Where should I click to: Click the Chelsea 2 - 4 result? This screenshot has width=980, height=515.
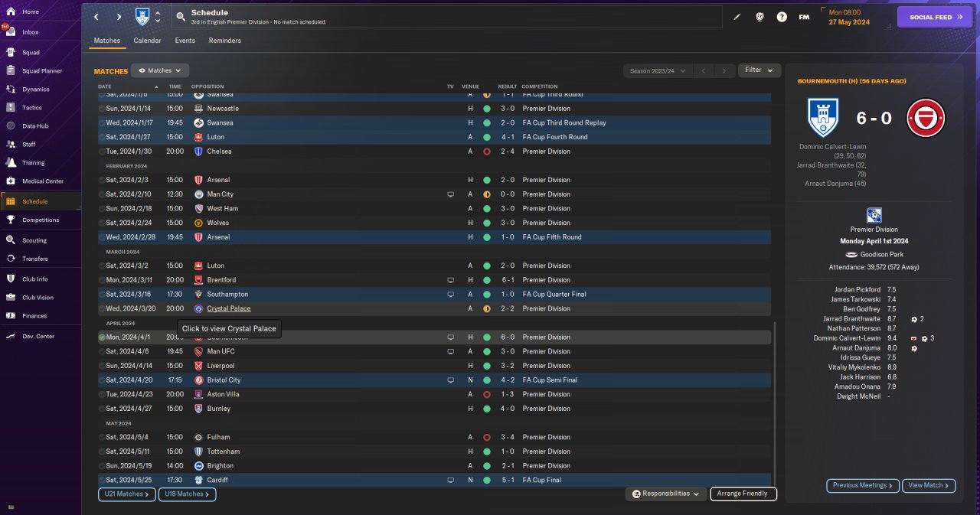(507, 152)
